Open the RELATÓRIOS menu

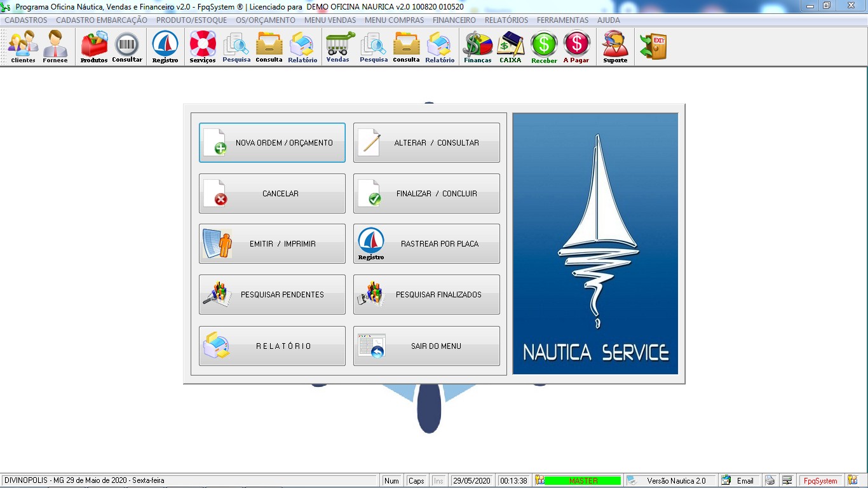pyautogui.click(x=506, y=20)
